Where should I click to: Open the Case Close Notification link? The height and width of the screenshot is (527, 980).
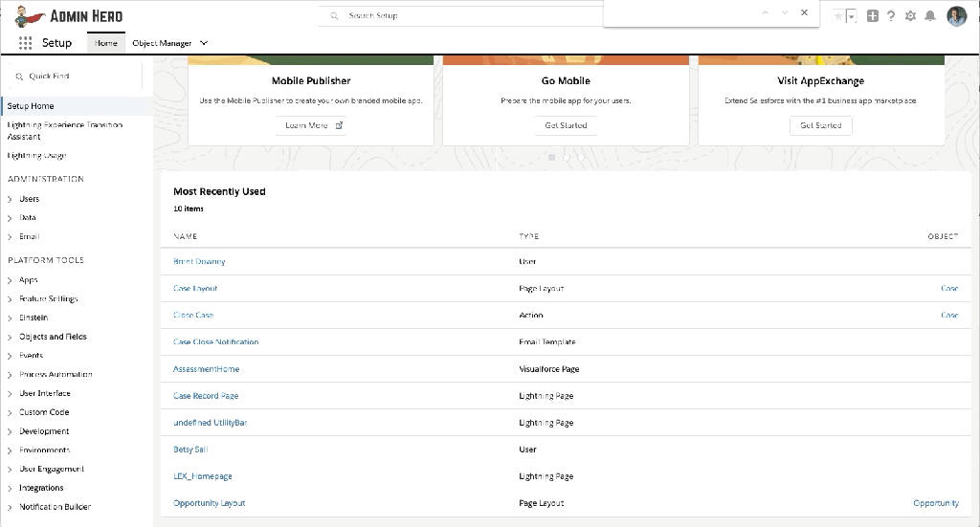[x=215, y=341]
